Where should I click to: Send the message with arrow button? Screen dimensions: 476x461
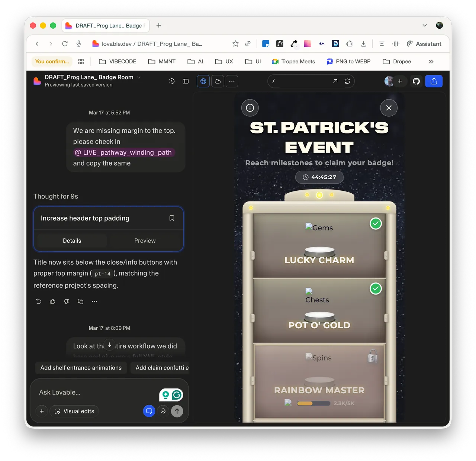pyautogui.click(x=177, y=411)
